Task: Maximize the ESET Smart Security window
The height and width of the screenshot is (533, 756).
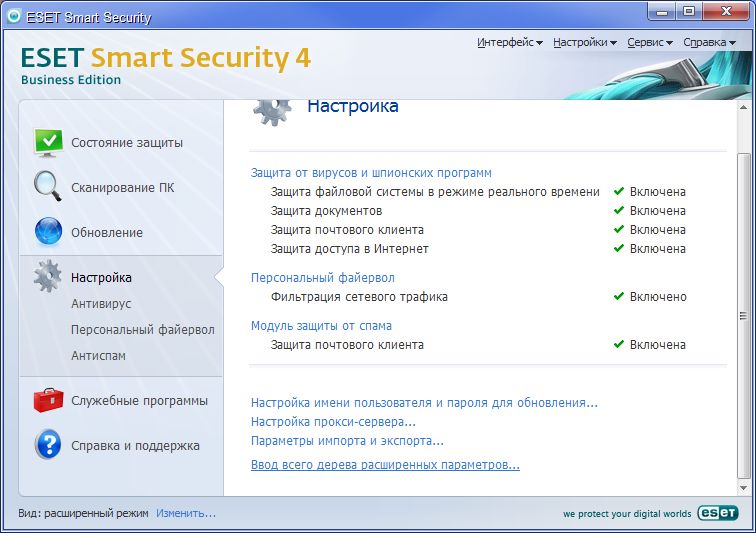Action: tap(689, 12)
